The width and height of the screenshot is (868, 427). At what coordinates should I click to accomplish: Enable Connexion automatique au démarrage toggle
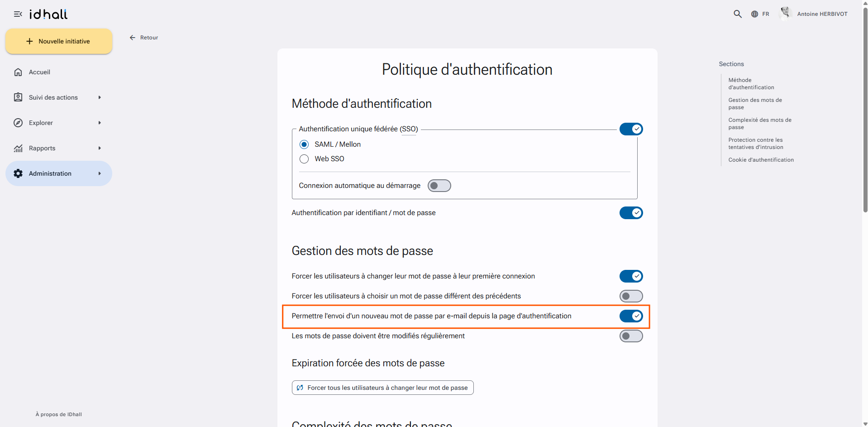click(439, 186)
